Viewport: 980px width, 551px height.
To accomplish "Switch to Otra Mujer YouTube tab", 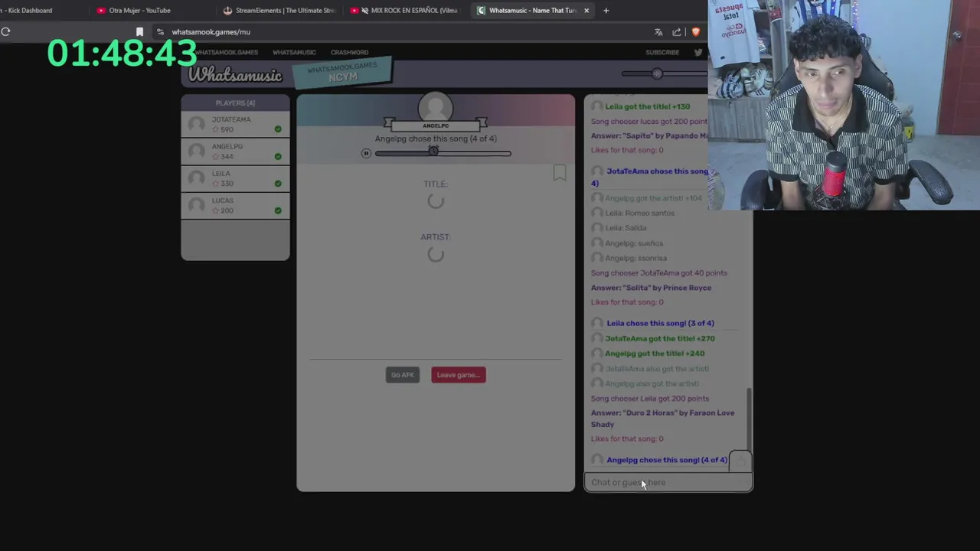I will click(x=133, y=11).
